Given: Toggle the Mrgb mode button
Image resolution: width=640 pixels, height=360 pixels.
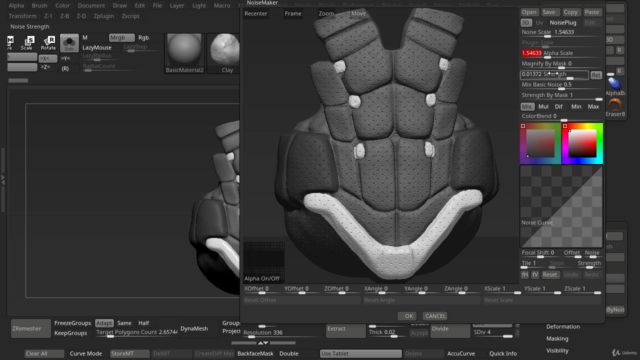Looking at the screenshot, I should 121,38.
